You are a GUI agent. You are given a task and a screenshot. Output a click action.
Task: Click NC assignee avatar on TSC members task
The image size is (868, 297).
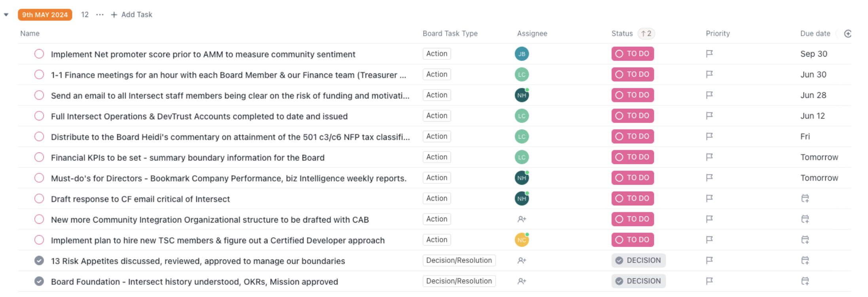(522, 240)
